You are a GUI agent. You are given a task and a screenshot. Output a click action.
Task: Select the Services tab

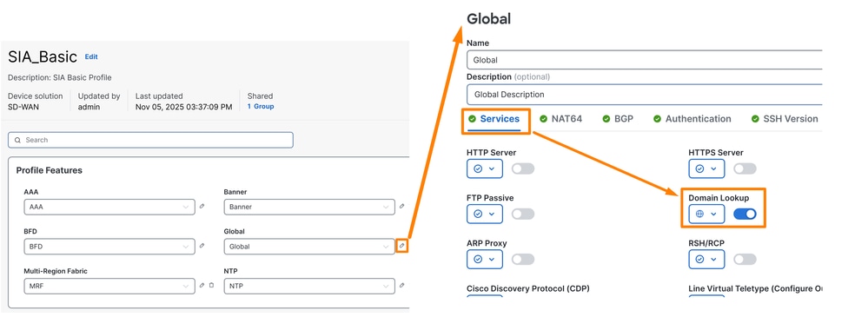click(494, 118)
